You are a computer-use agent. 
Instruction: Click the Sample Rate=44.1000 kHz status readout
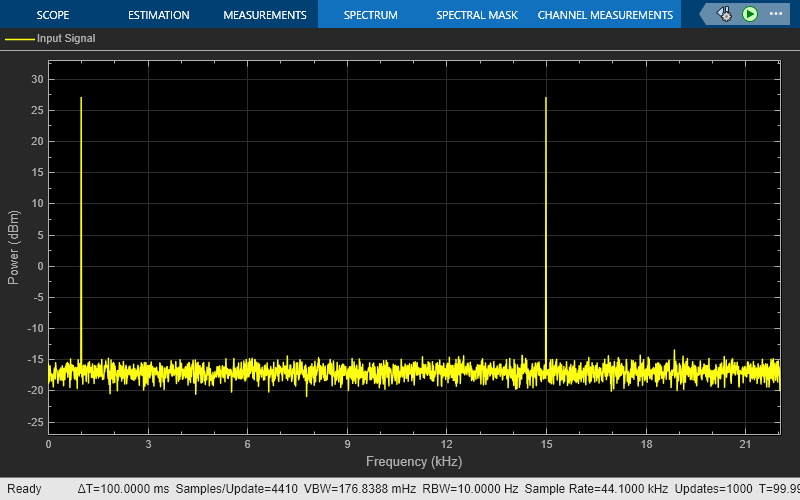coord(596,489)
